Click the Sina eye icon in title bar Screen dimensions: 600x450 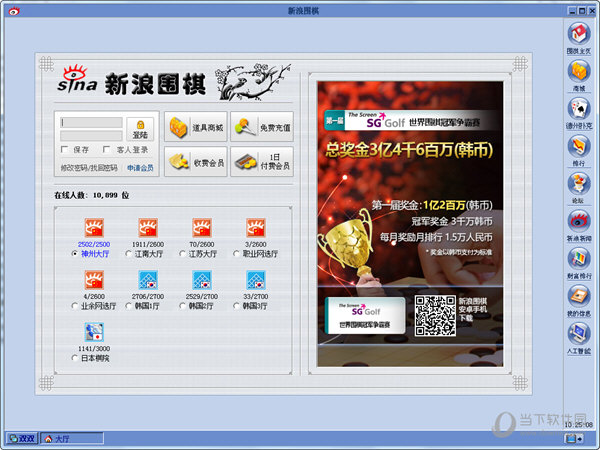point(14,11)
